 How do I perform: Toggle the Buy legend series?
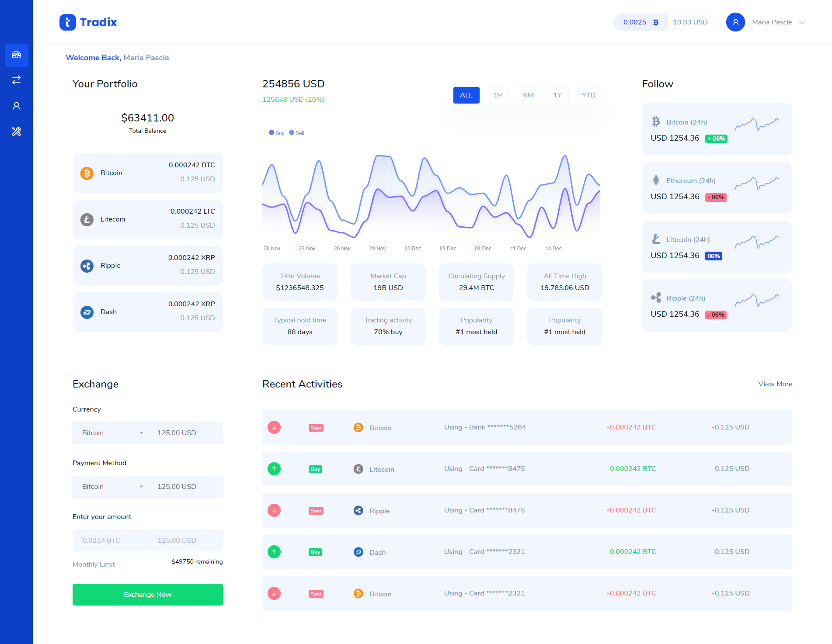tap(277, 133)
